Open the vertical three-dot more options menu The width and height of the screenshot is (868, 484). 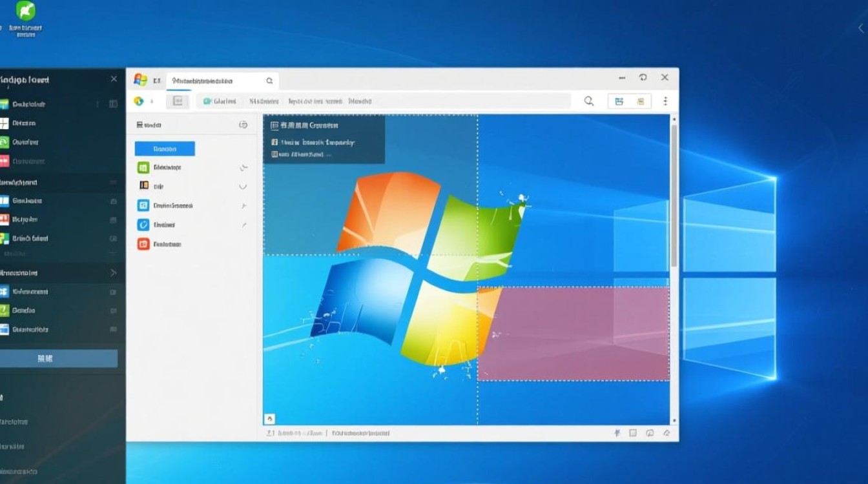pos(665,101)
